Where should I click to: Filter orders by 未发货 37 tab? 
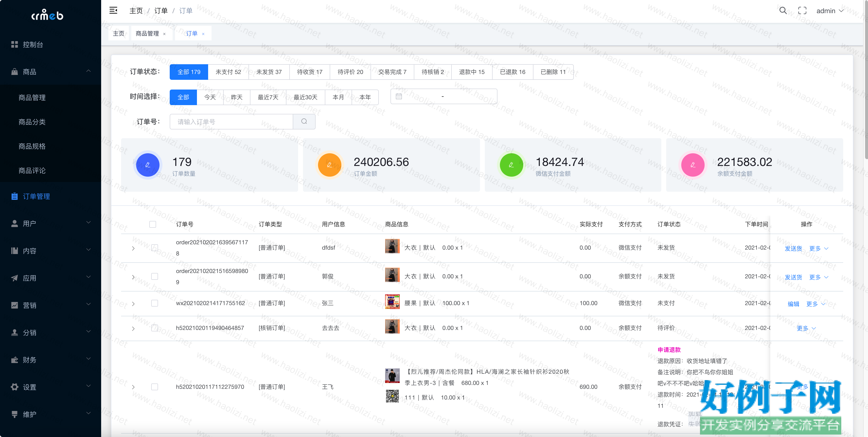(x=269, y=72)
